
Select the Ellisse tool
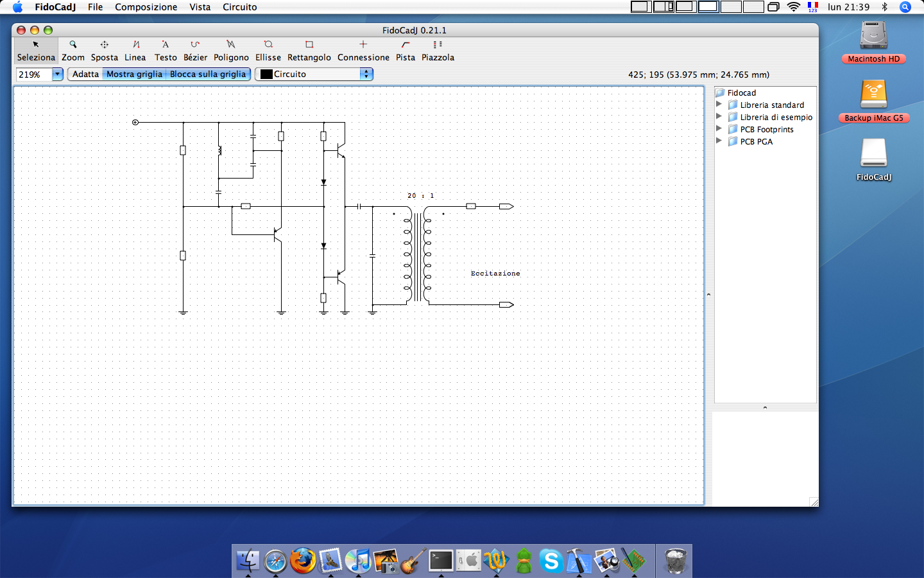click(268, 50)
